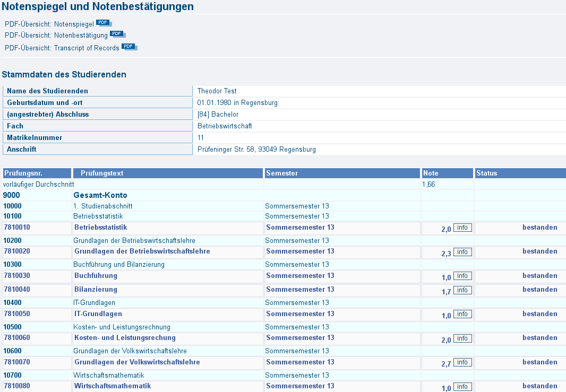Viewport: 566px width, 392px height.
Task: Click the Prüfungstext column header
Action: pyautogui.click(x=102, y=173)
